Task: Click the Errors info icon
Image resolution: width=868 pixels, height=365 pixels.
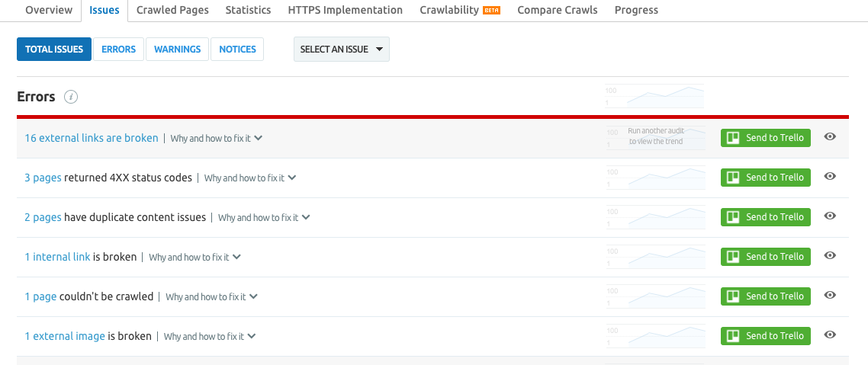Action: tap(71, 97)
